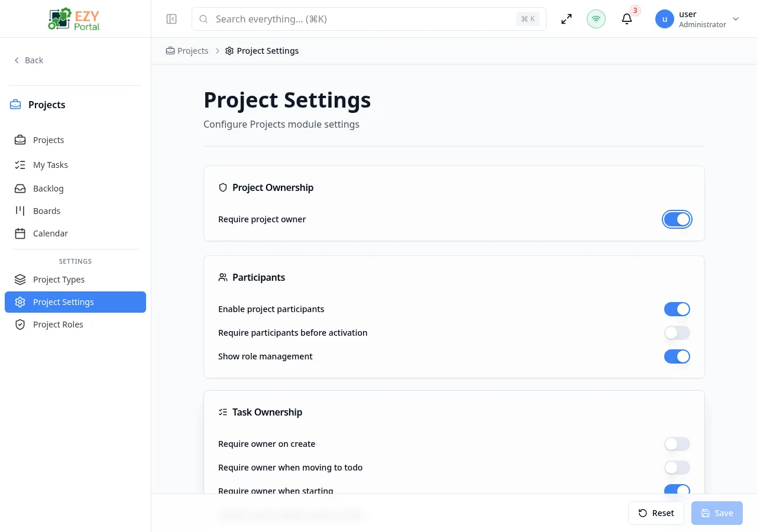The width and height of the screenshot is (757, 532).
Task: Open Projects in the sidebar menu
Action: [75, 140]
